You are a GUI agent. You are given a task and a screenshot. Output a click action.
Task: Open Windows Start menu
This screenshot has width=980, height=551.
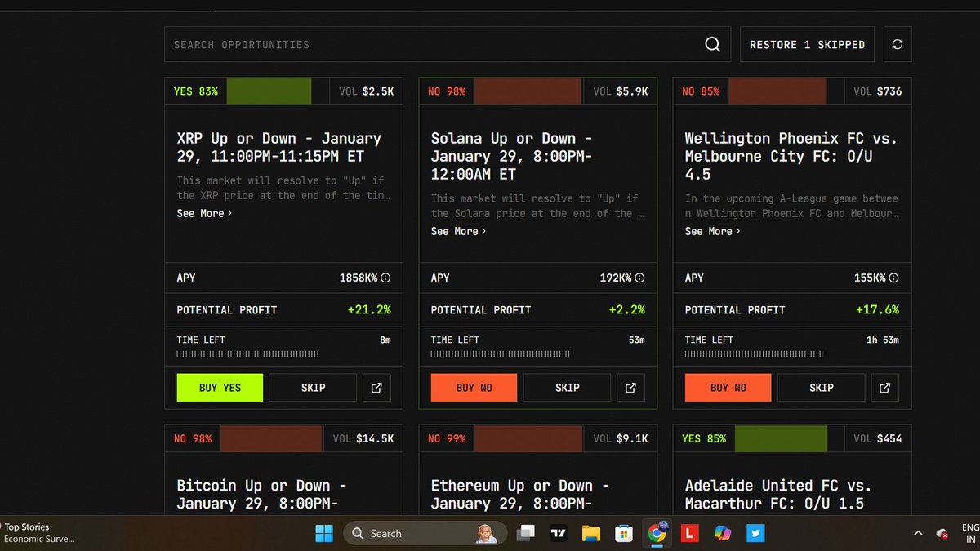324,533
